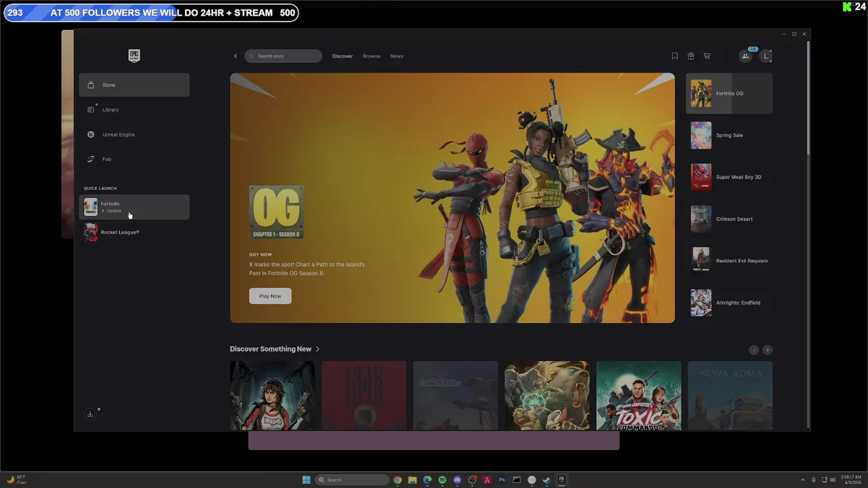Click the launcher's vertical scrollbar

pyautogui.click(x=808, y=98)
